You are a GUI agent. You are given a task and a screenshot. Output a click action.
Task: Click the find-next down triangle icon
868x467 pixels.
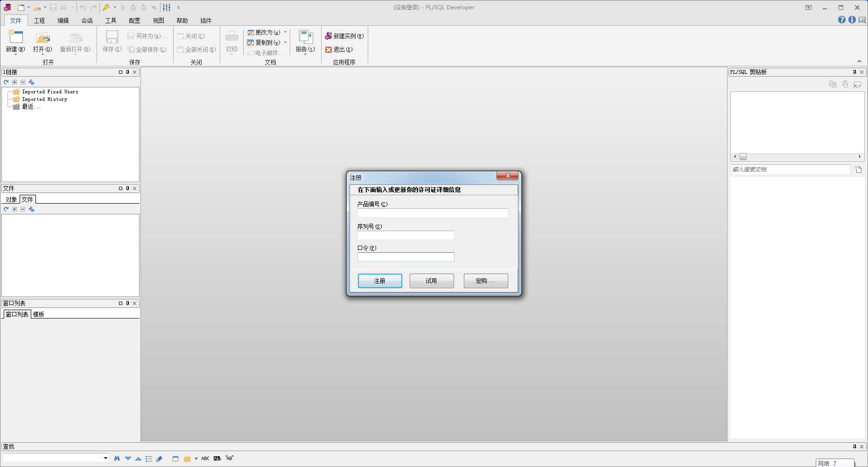[x=128, y=459]
